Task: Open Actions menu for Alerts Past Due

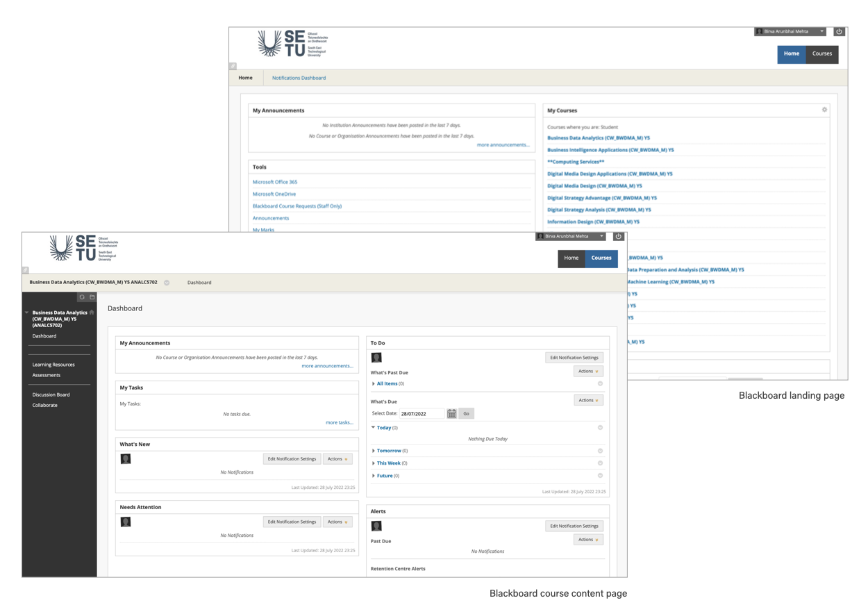Action: tap(588, 540)
